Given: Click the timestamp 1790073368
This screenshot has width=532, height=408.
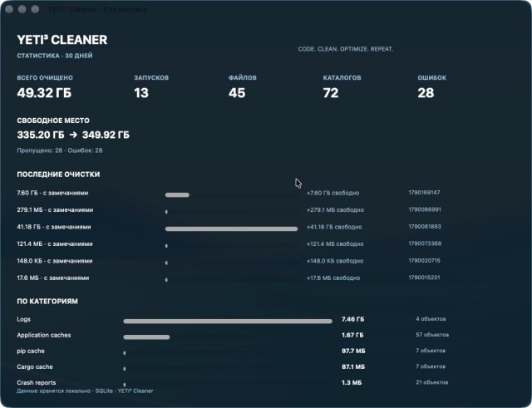Looking at the screenshot, I should [425, 243].
